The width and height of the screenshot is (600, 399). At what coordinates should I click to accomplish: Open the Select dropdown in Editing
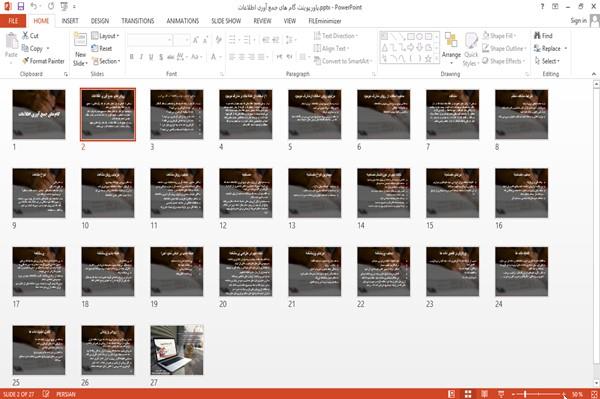547,61
